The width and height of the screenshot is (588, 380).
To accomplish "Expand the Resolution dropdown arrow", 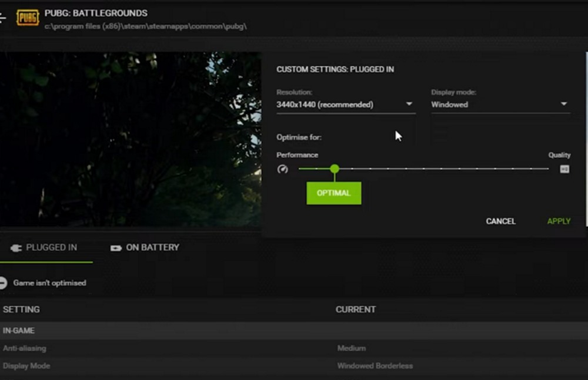I will point(409,104).
